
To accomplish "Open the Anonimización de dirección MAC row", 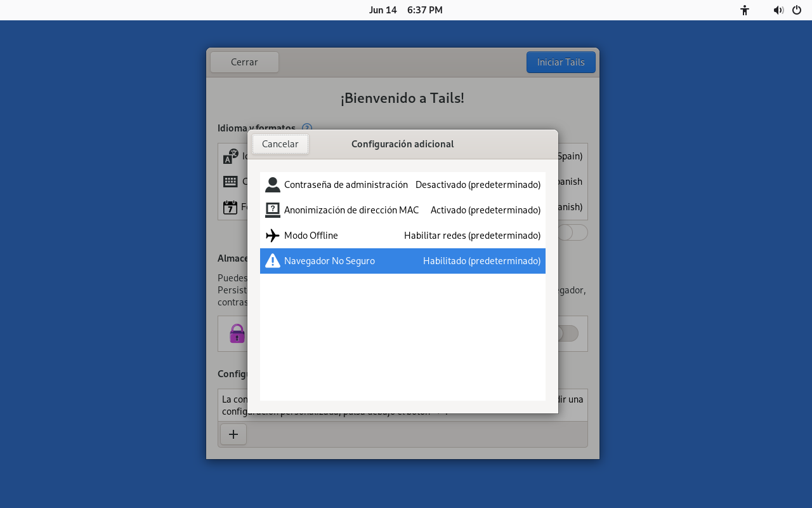I will pyautogui.click(x=403, y=210).
